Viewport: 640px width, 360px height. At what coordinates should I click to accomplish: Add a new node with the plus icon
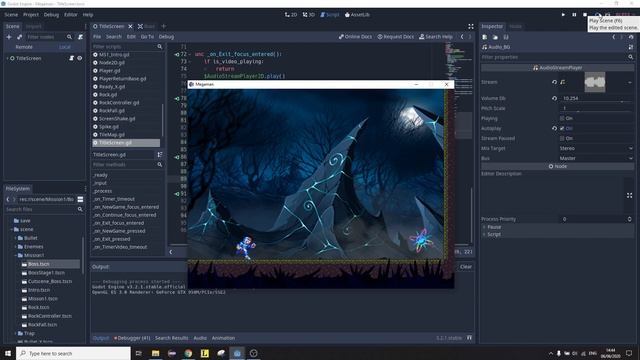click(9, 37)
